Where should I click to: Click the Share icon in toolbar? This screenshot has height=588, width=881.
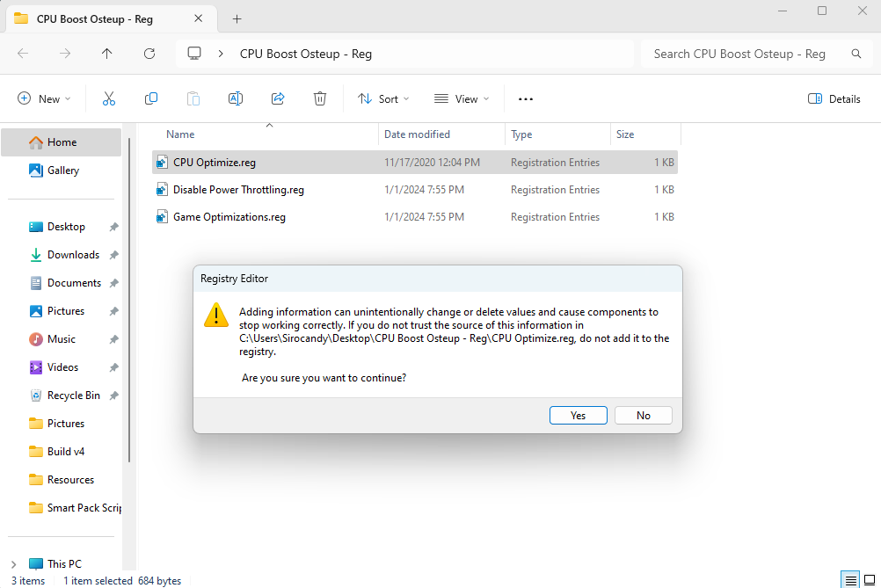[278, 99]
